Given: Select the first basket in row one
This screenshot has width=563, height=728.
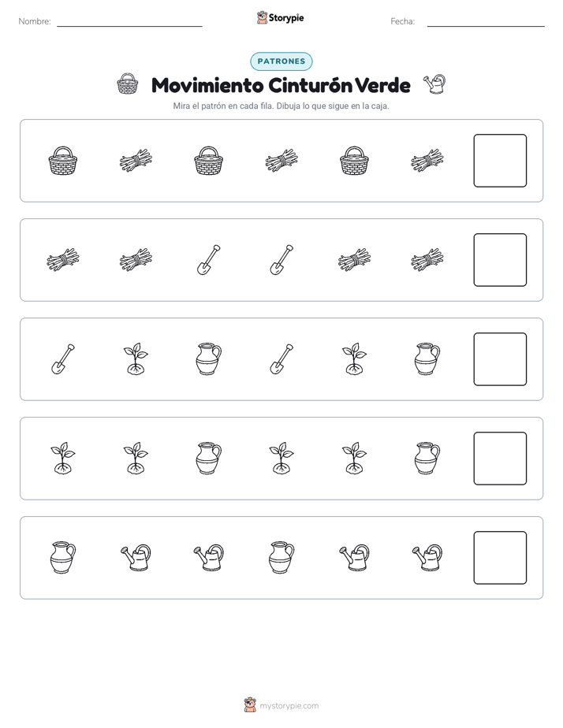Looking at the screenshot, I should 63,161.
